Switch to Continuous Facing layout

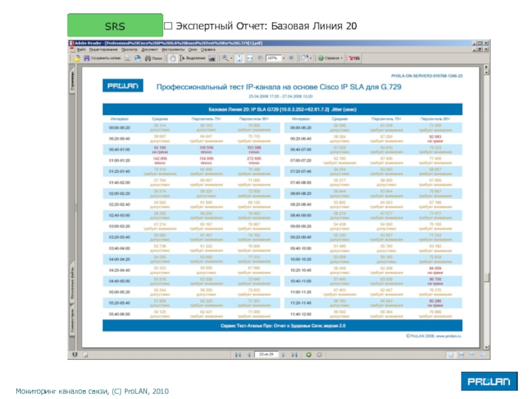pos(483,355)
